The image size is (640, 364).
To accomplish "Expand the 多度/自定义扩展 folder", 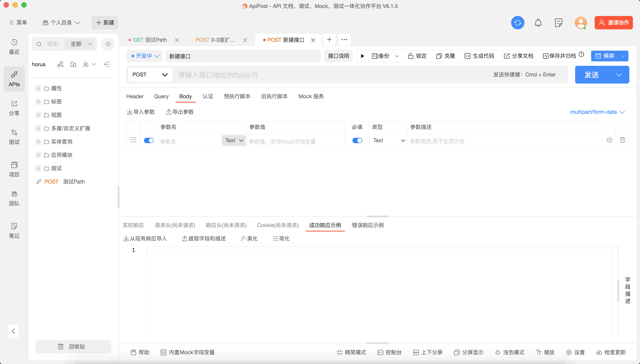I will 38,128.
